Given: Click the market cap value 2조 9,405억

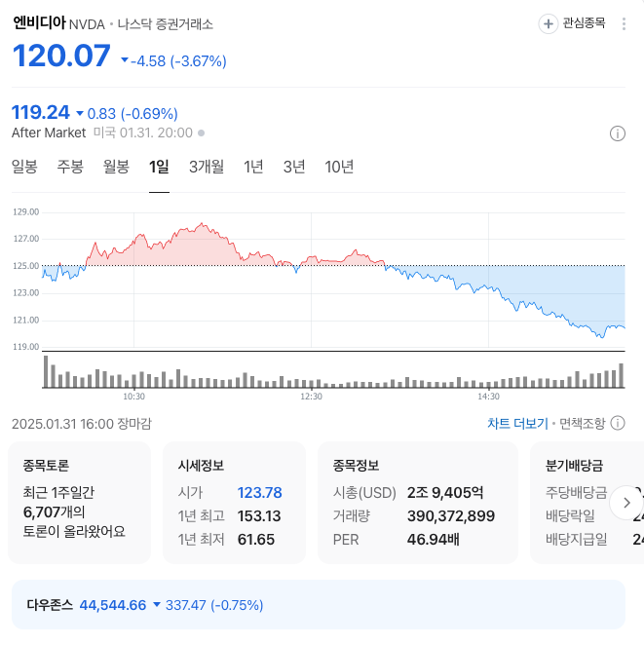Looking at the screenshot, I should pos(445,492).
